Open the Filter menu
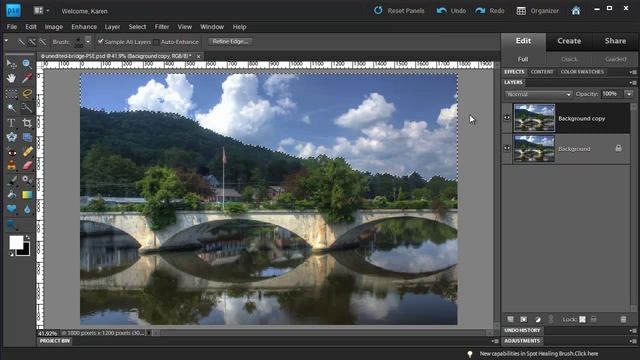The width and height of the screenshot is (640, 360). click(x=162, y=27)
